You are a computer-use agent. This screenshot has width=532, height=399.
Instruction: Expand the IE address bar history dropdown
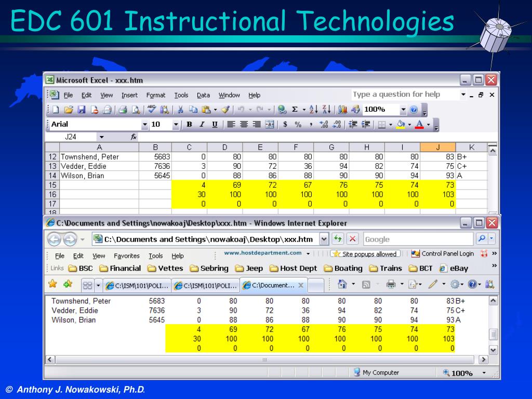(324, 239)
